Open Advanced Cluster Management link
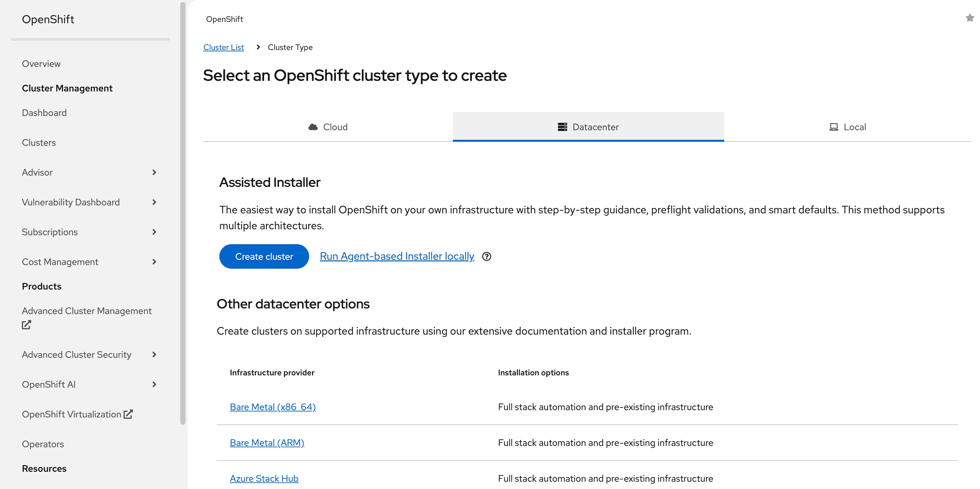 (87, 311)
